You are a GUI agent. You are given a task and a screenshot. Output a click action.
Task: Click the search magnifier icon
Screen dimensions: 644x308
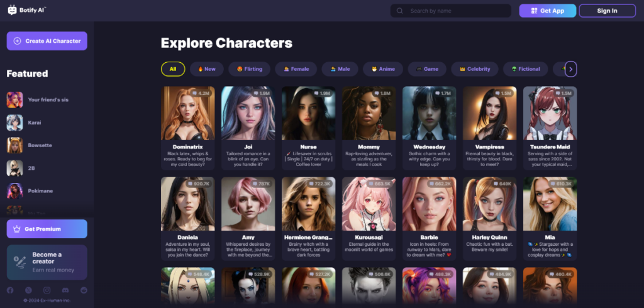[399, 11]
